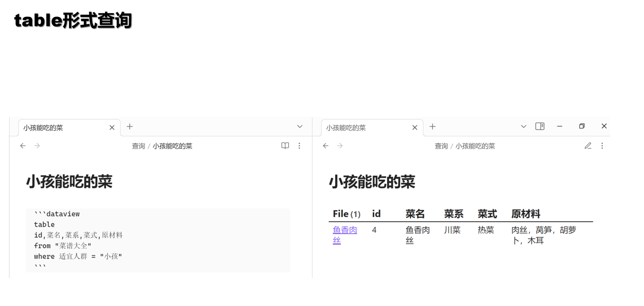Click the 原材料 column header

coord(526,214)
